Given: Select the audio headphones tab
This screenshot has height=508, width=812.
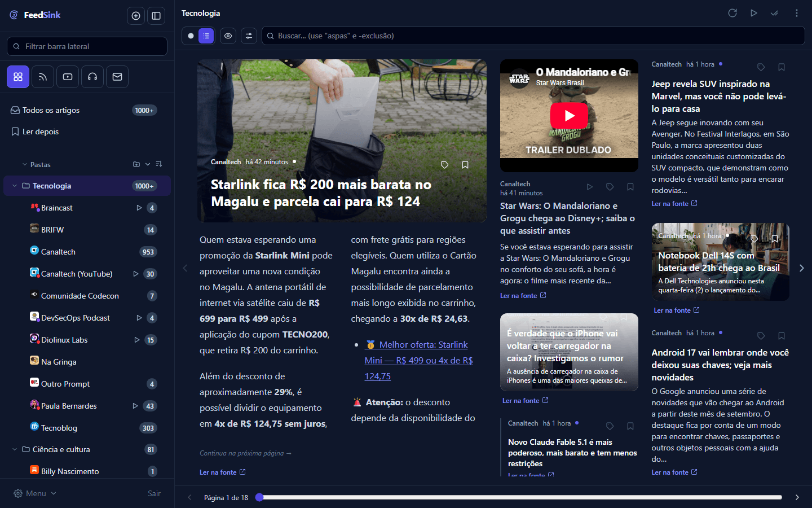Looking at the screenshot, I should 92,77.
